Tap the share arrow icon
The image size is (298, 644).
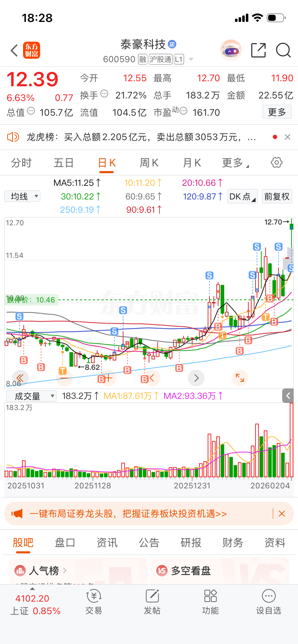pyautogui.click(x=258, y=50)
